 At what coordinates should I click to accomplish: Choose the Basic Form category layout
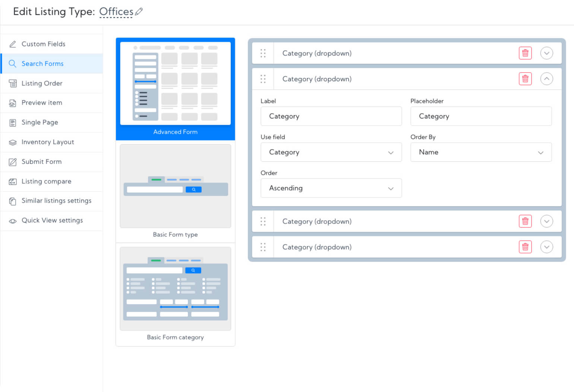click(x=175, y=289)
